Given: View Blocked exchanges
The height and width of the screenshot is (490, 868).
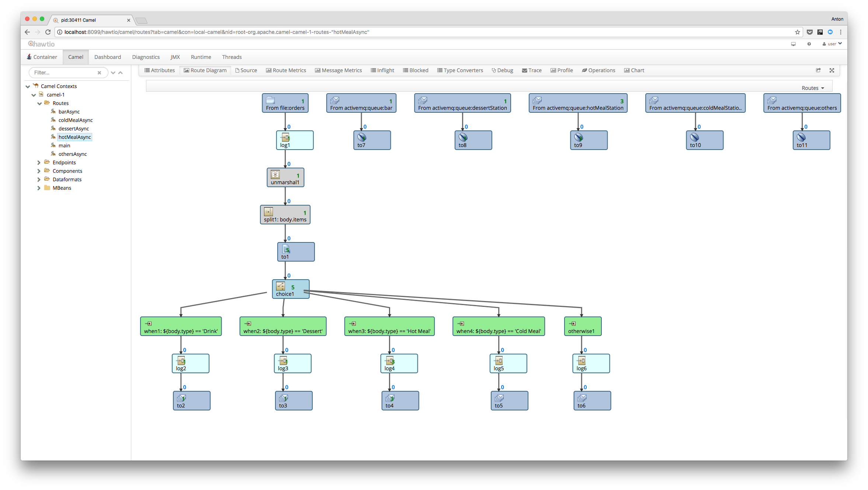Looking at the screenshot, I should coord(416,70).
